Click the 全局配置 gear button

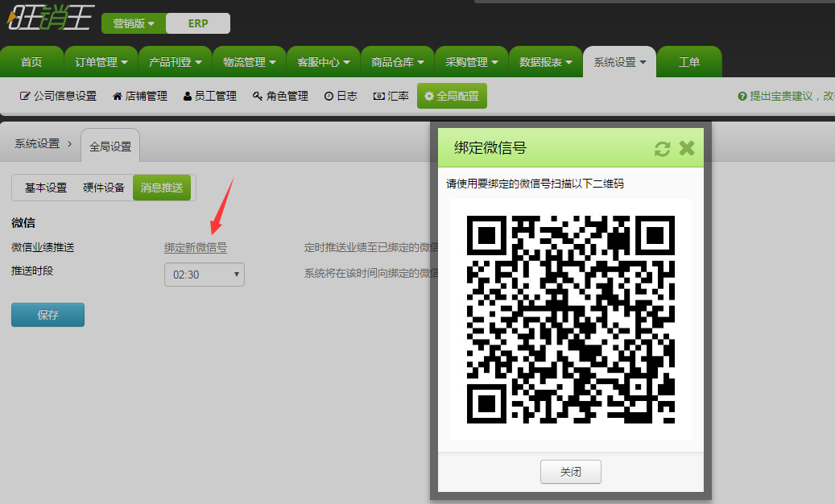click(x=452, y=96)
